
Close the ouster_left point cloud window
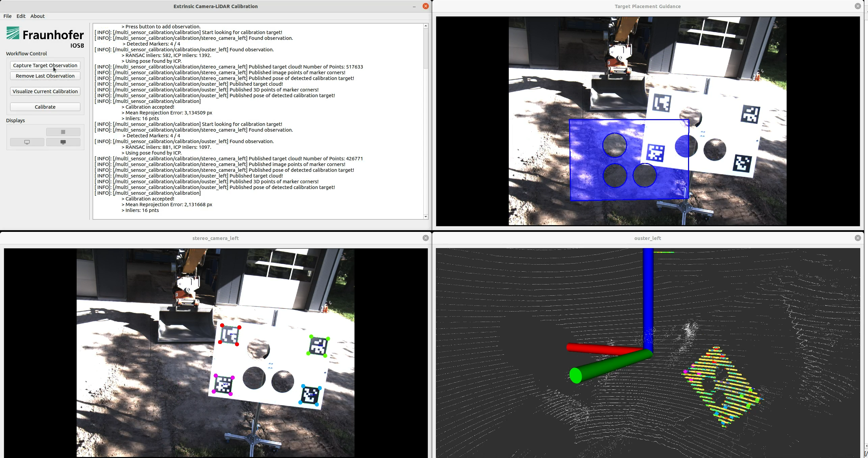point(858,238)
